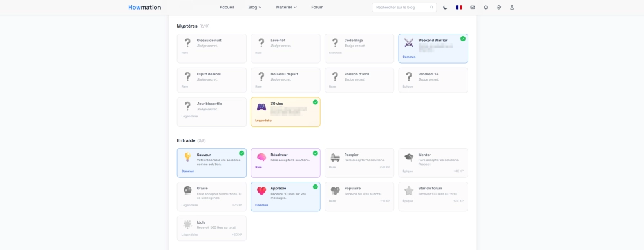The width and height of the screenshot is (644, 250).
Task: Expand the Matériel dropdown menu
Action: point(287,7)
